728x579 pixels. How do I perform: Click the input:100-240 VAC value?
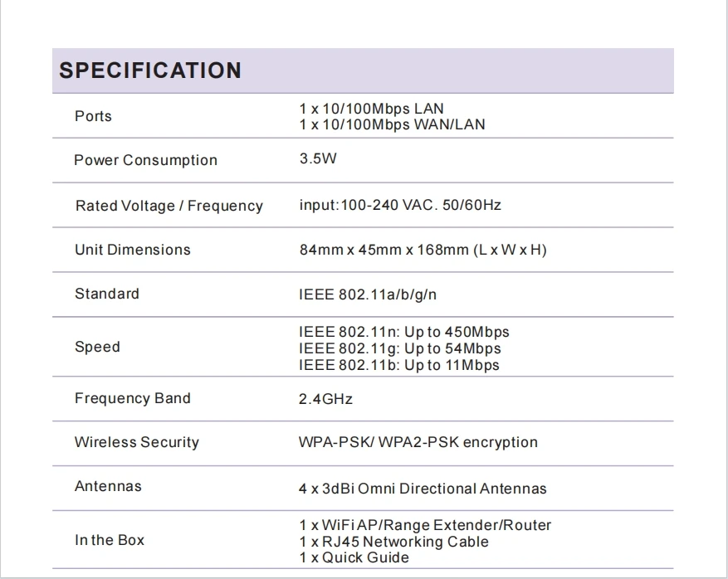[400, 205]
